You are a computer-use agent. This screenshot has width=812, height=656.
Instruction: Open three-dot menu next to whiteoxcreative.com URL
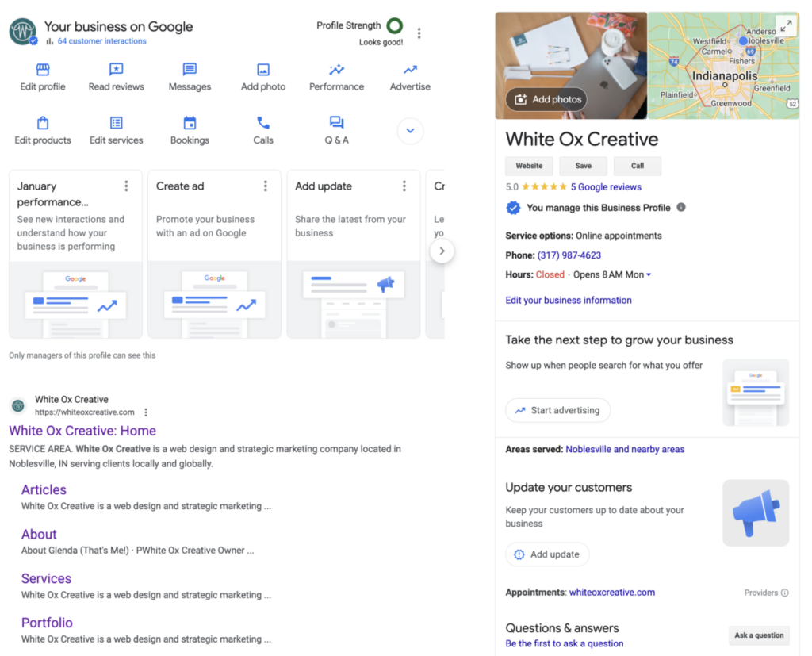point(146,412)
